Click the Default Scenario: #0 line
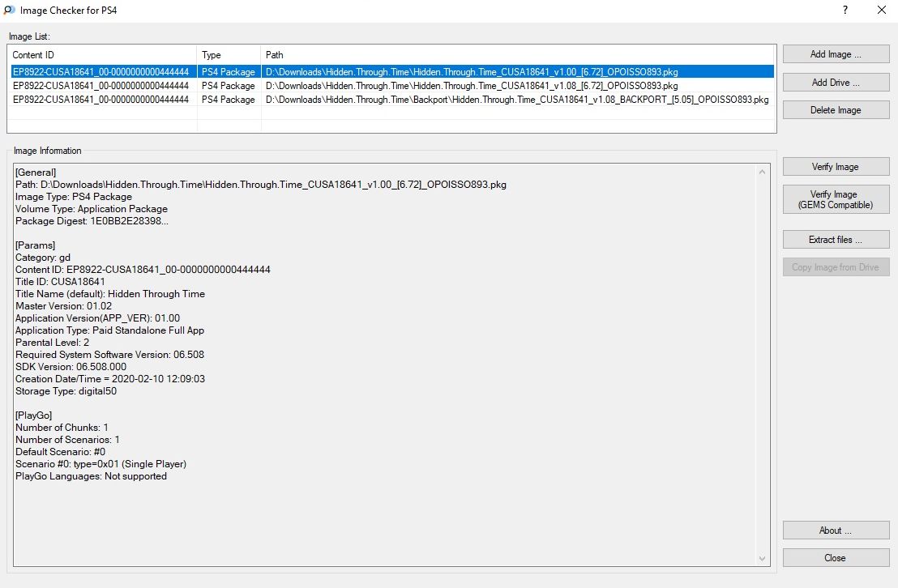 coord(60,452)
